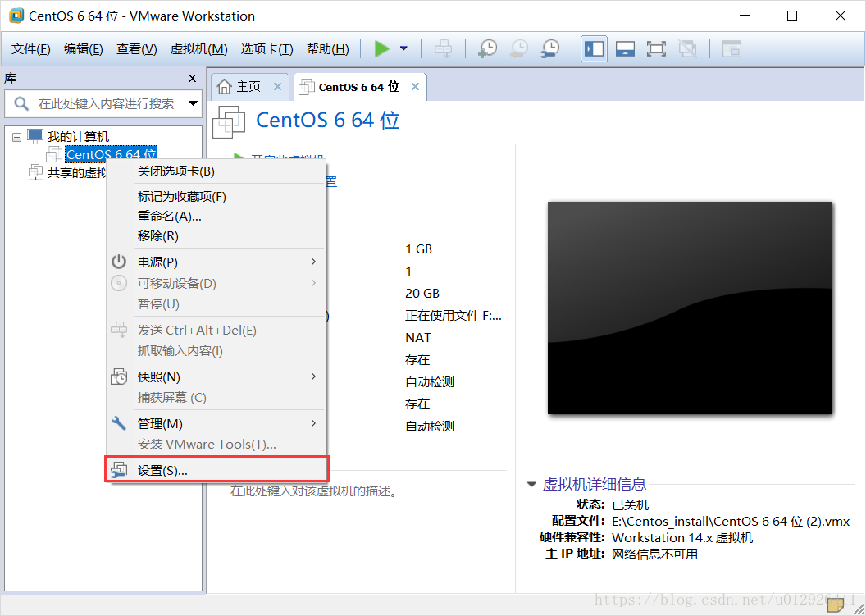
Task: Collapse the 我的计算机 tree node
Action: (x=17, y=136)
